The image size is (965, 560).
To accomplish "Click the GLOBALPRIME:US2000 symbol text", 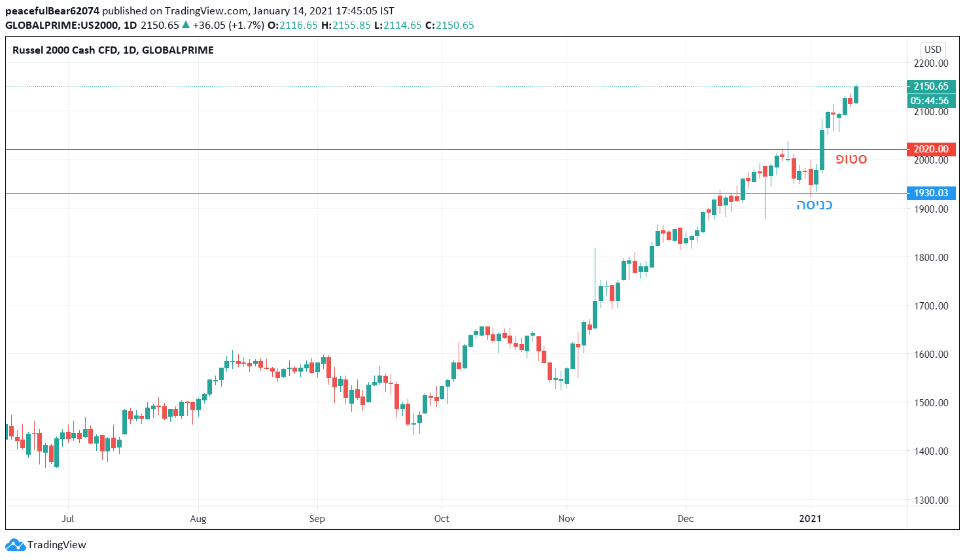I will tap(62, 25).
